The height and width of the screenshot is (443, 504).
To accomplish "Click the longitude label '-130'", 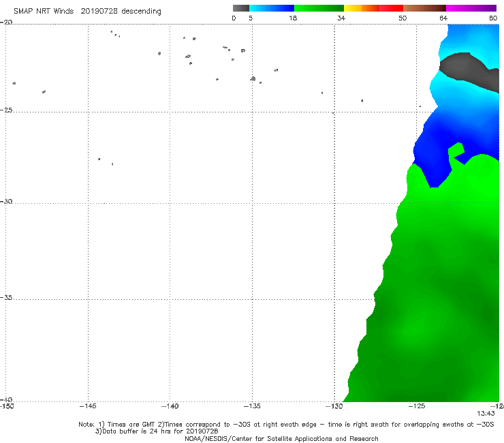I will click(x=334, y=406).
